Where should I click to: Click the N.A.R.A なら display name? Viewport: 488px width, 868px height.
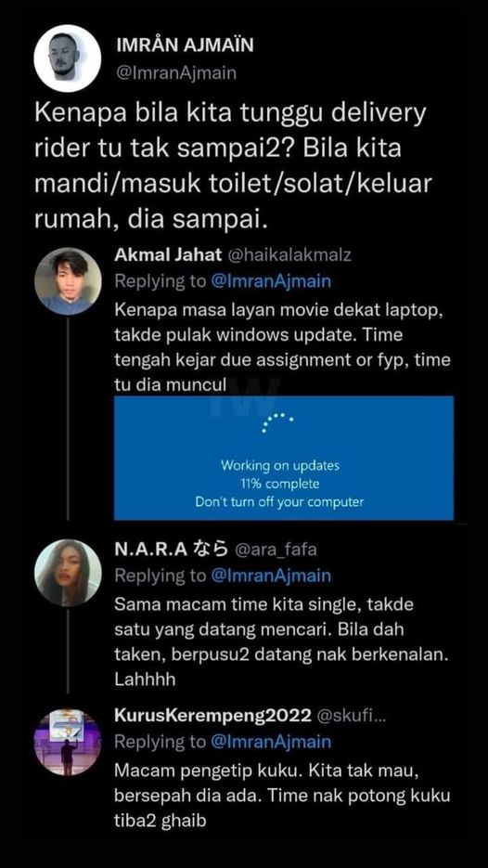click(171, 549)
